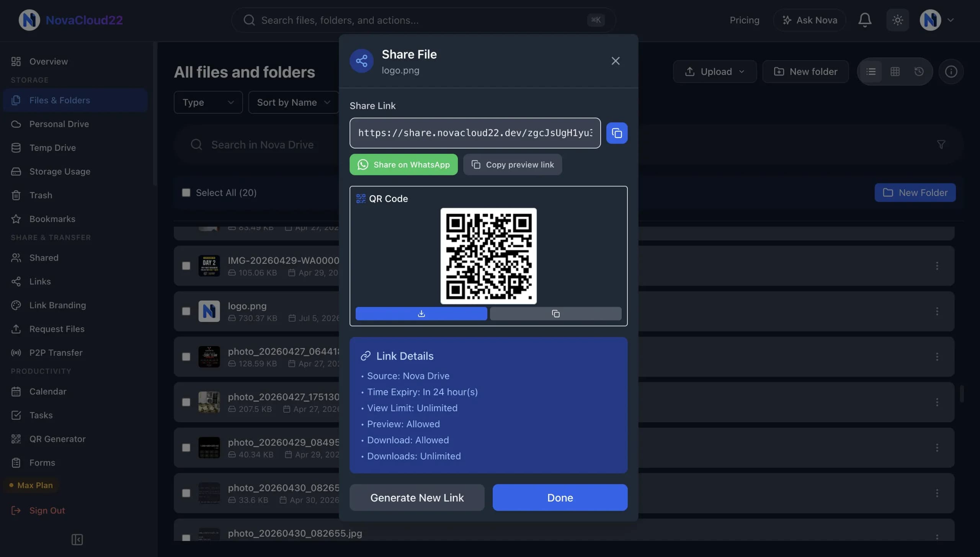
Task: Check the photo_20260430_08265 checkbox
Action: pyautogui.click(x=186, y=493)
